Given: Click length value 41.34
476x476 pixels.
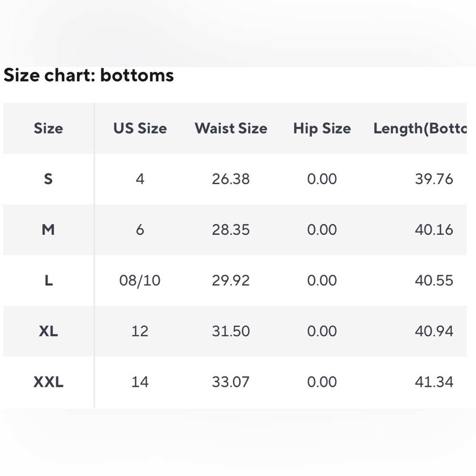Looking at the screenshot, I should (434, 382).
